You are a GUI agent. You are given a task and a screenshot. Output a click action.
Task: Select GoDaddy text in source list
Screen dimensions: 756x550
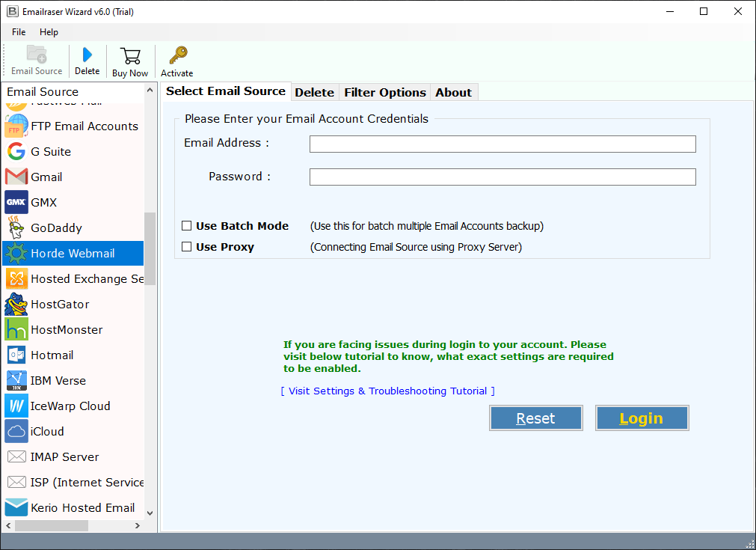pos(56,227)
